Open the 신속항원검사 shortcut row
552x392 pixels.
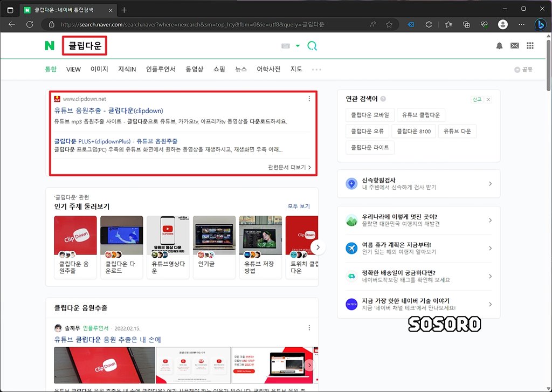coord(418,183)
